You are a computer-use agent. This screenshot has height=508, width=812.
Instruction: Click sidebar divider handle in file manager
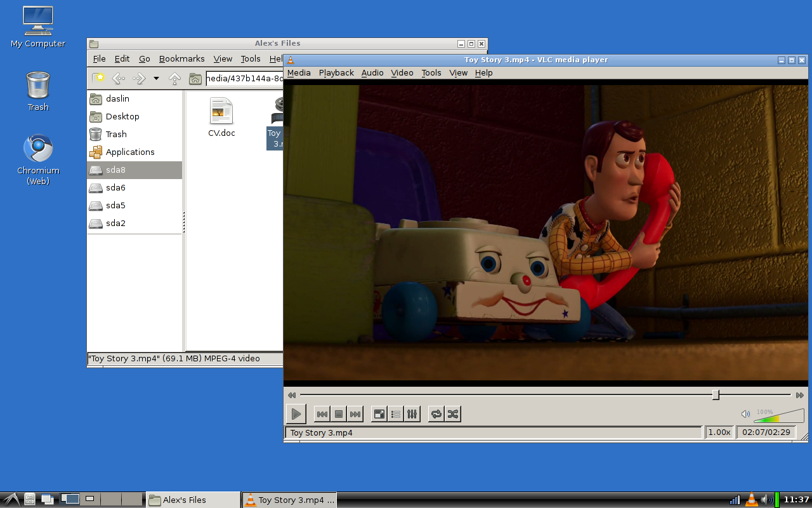click(184, 222)
